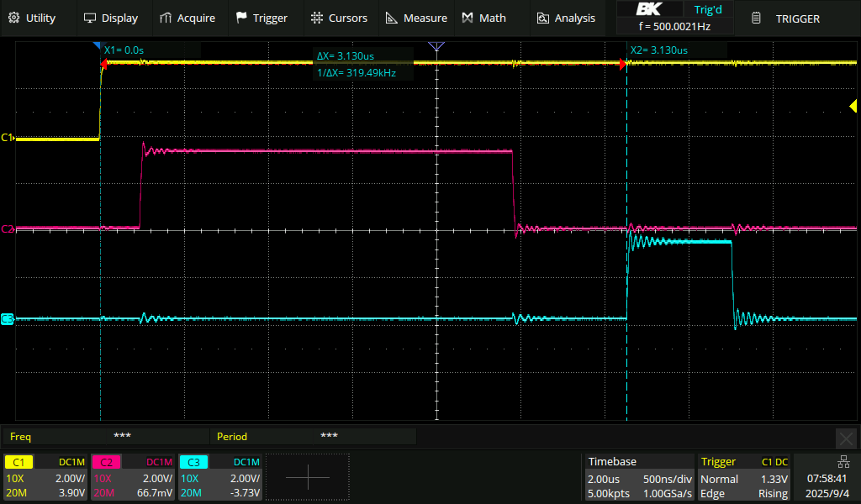The image size is (861, 504).
Task: Click the X1 cursor red arrow handle
Action: click(x=103, y=65)
